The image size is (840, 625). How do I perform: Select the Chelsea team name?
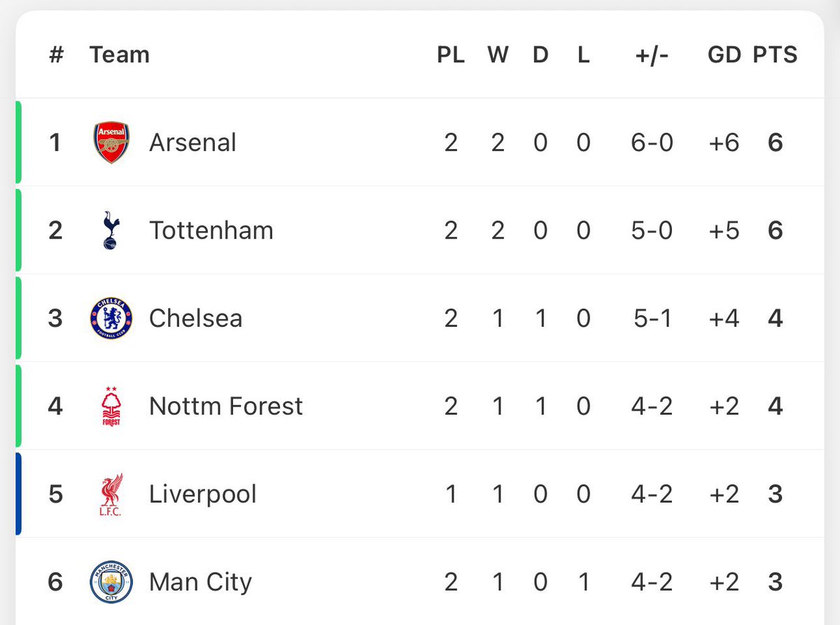click(x=195, y=318)
